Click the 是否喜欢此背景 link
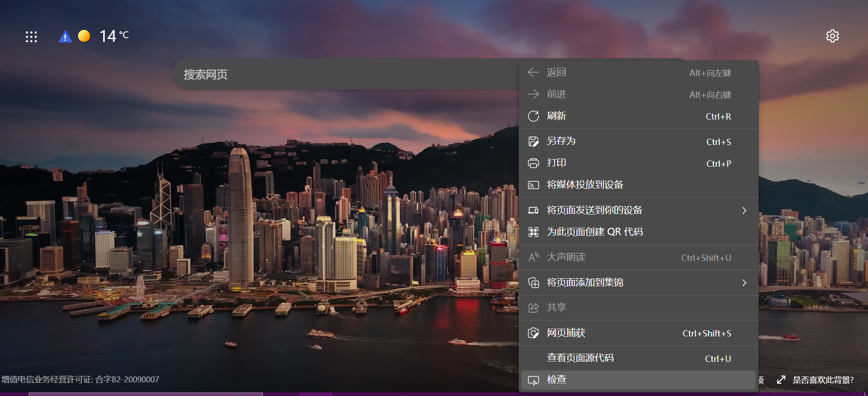Viewport: 868px width, 396px height. click(823, 380)
